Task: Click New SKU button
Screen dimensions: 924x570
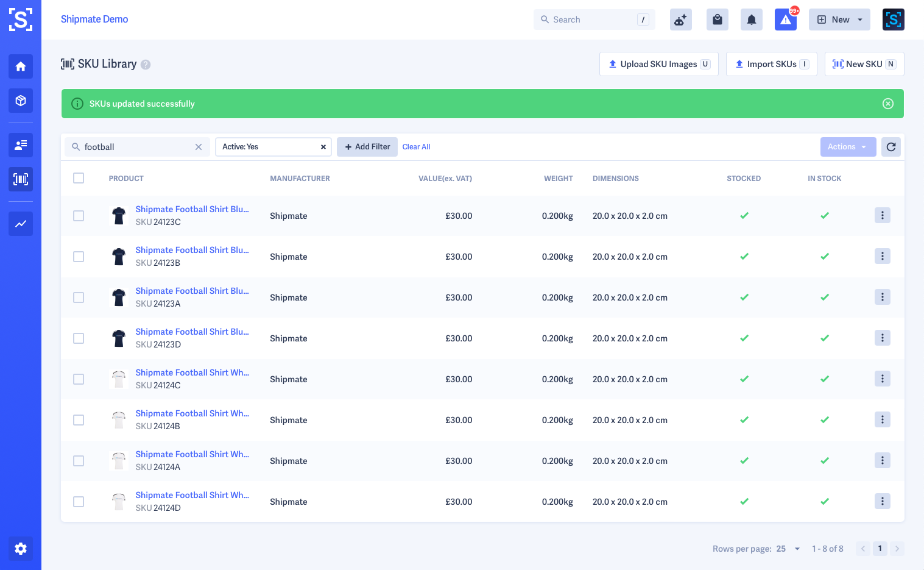Action: click(864, 64)
